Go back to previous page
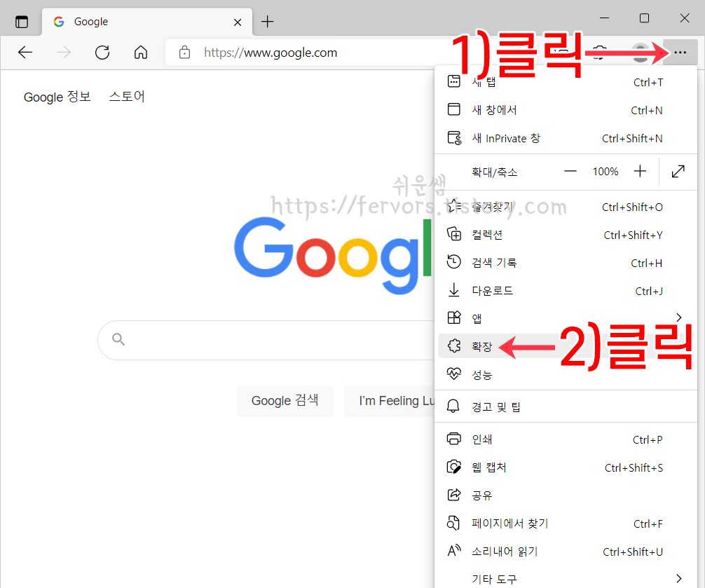The height and width of the screenshot is (588, 705). (25, 53)
